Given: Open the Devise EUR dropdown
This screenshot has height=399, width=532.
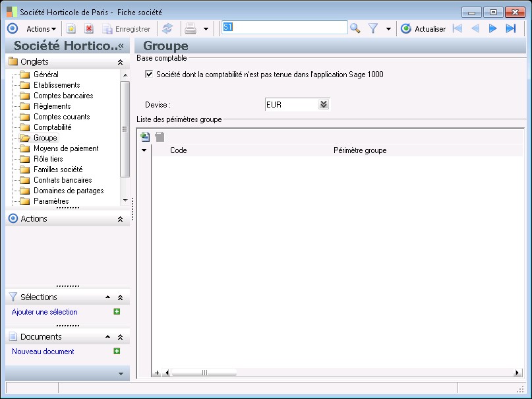Looking at the screenshot, I should pos(323,105).
